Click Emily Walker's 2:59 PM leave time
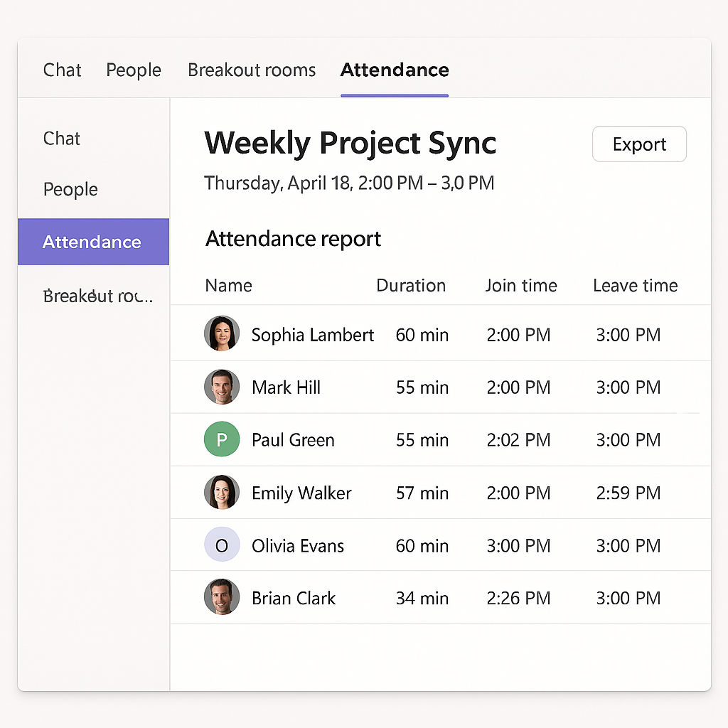728x728 pixels. click(x=628, y=493)
